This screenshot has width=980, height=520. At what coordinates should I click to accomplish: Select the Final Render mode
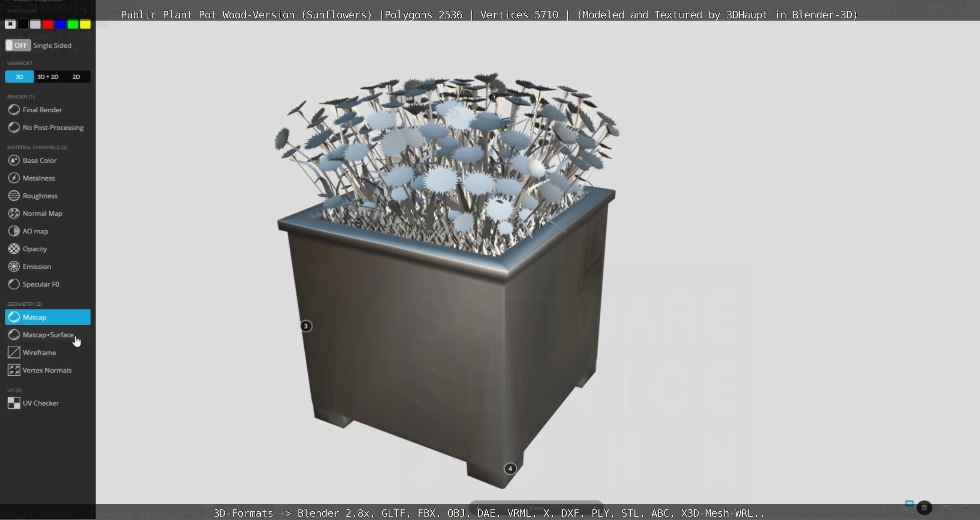[x=48, y=109]
